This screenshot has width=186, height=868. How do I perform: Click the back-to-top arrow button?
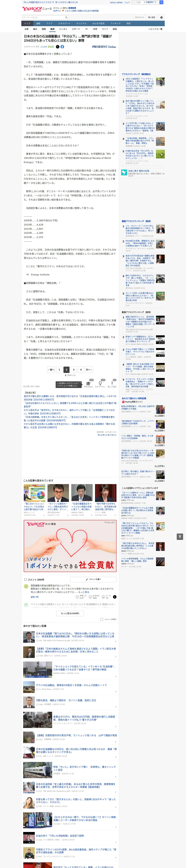[x=180, y=537]
